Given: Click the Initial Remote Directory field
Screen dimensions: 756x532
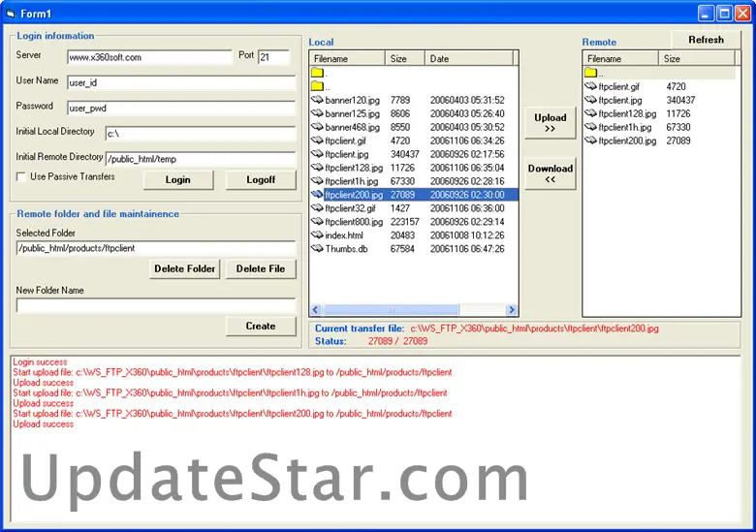Looking at the screenshot, I should [x=201, y=160].
